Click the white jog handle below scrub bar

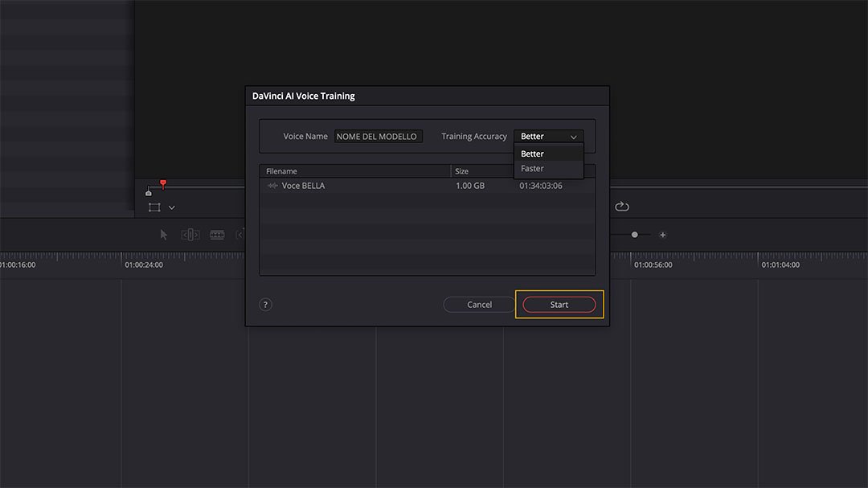point(149,192)
